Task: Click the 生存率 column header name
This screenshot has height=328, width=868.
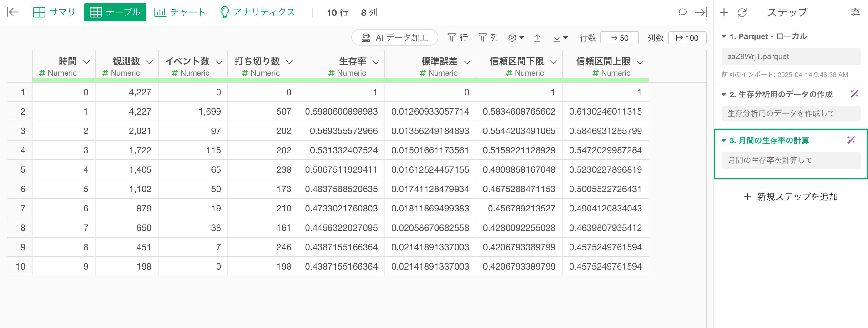Action: point(352,61)
